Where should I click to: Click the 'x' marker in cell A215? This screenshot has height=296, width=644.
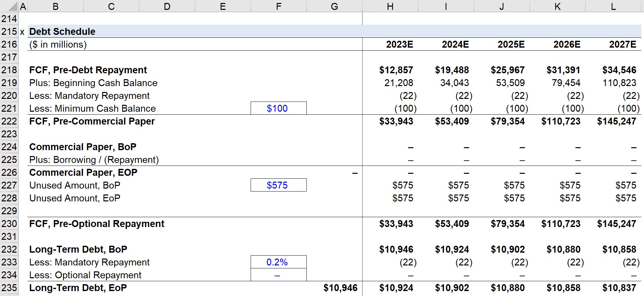coord(22,32)
